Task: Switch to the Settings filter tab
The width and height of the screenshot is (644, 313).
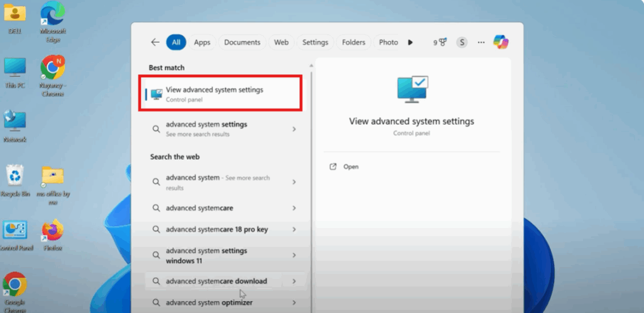Action: pos(316,42)
